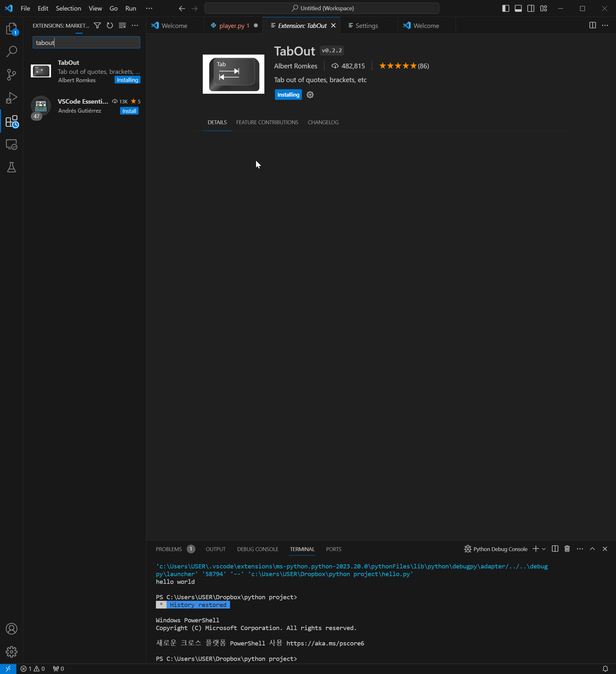Clear extensions search results

point(122,25)
